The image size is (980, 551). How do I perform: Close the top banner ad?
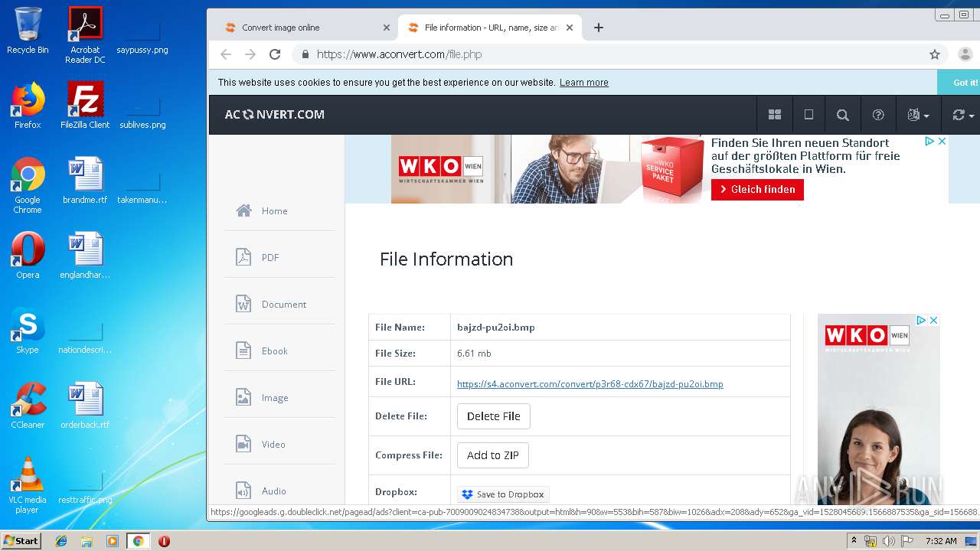(x=942, y=142)
